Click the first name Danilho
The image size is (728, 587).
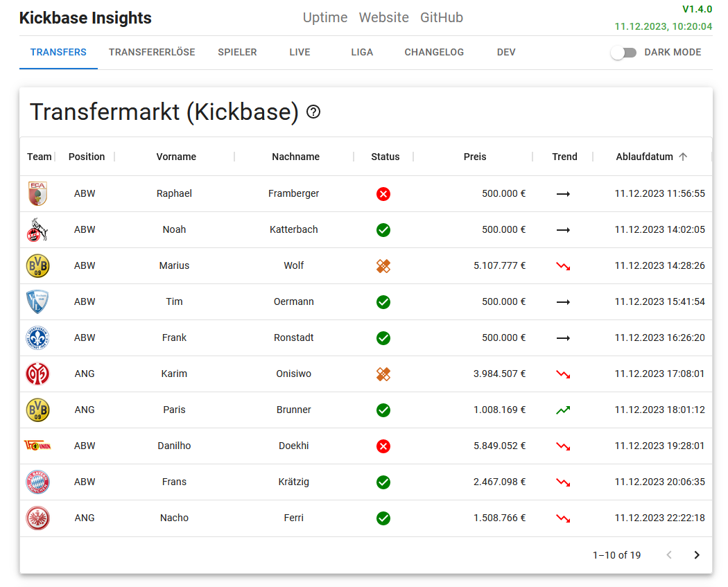174,446
